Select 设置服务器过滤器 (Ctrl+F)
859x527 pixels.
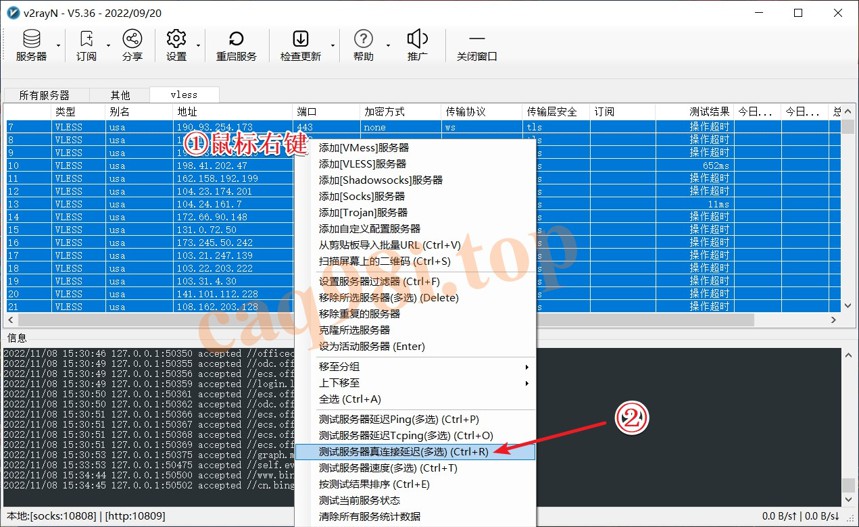coord(415,282)
